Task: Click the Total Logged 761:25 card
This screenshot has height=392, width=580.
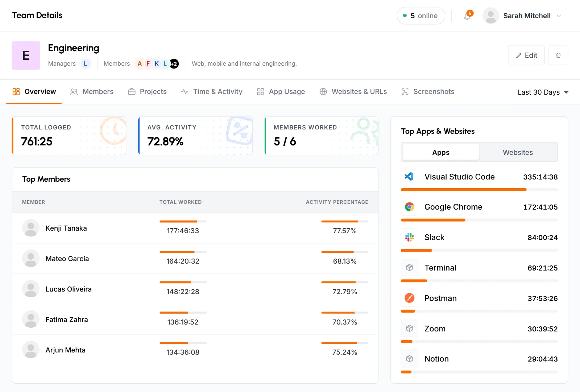Action: (x=69, y=136)
